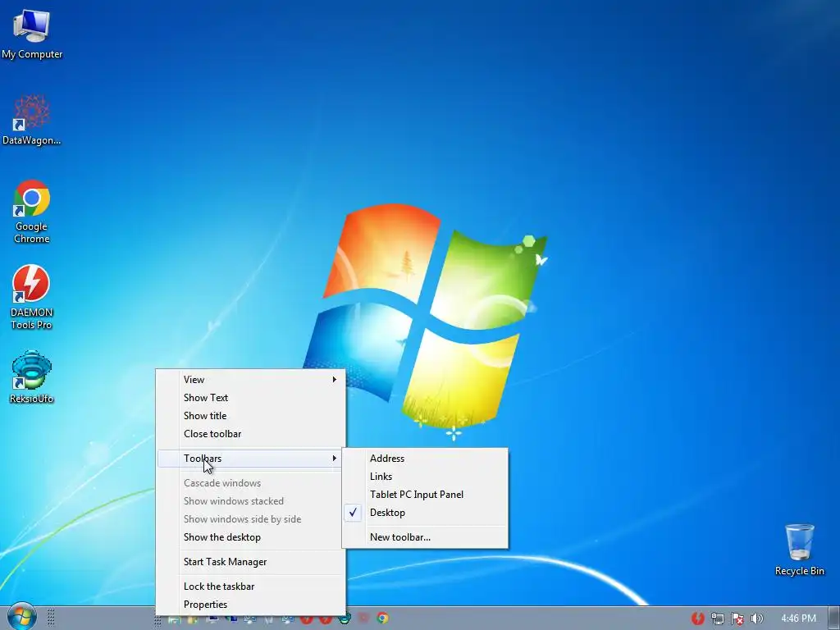Open the volume speaker tray icon
The width and height of the screenshot is (840, 630).
756,619
